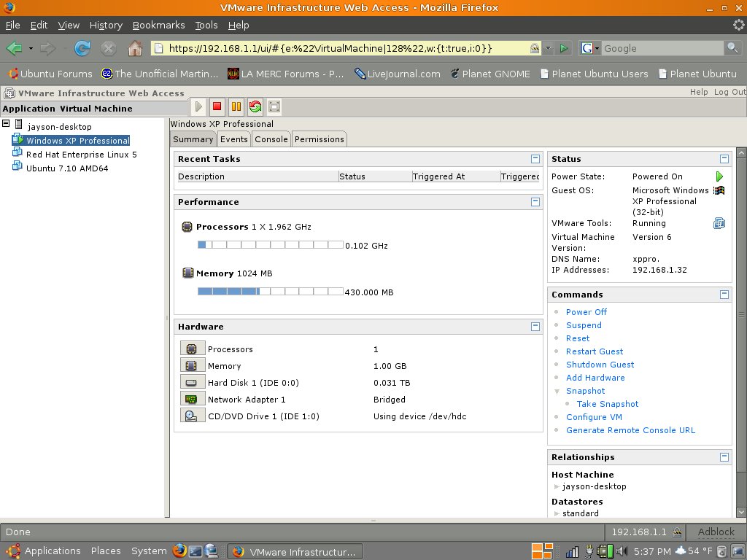This screenshot has height=560, width=747.
Task: Click Firefox reload page icon
Action: pos(82,48)
